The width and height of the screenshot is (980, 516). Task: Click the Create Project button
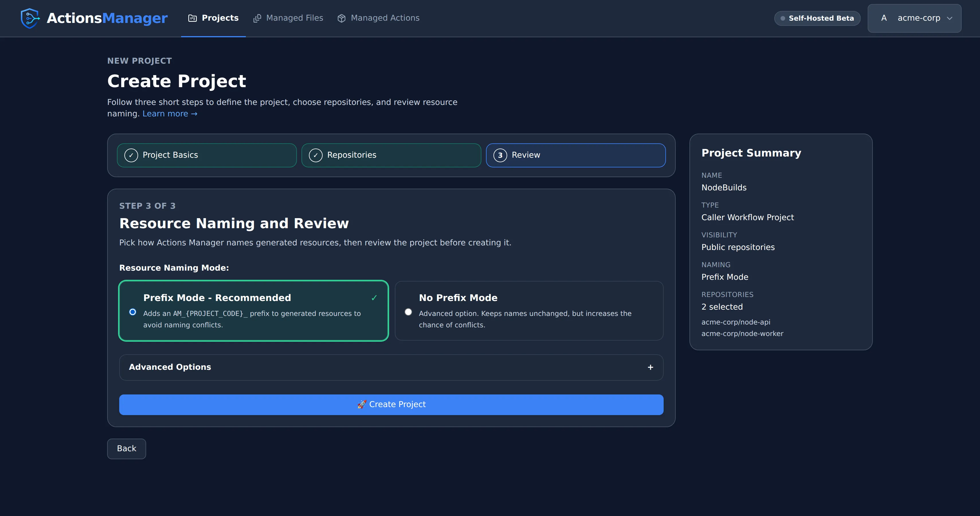(391, 404)
